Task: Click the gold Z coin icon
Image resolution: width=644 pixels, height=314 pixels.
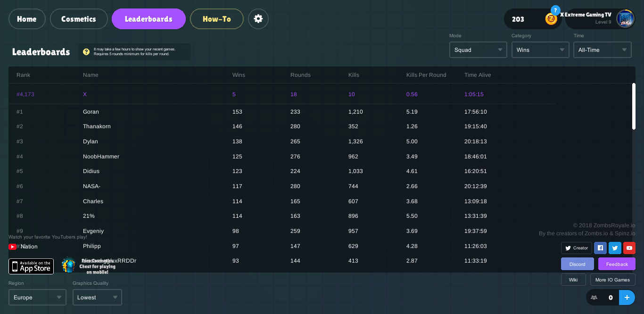Action: [x=551, y=19]
